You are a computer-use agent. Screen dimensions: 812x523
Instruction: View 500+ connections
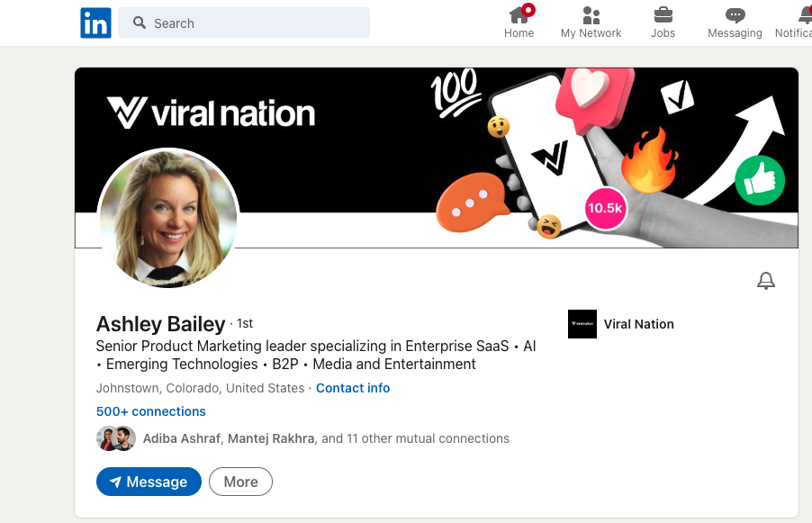pos(150,411)
